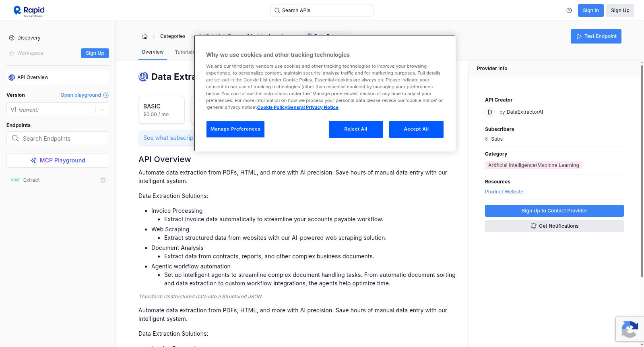Click Reject All cookies

coord(356,129)
